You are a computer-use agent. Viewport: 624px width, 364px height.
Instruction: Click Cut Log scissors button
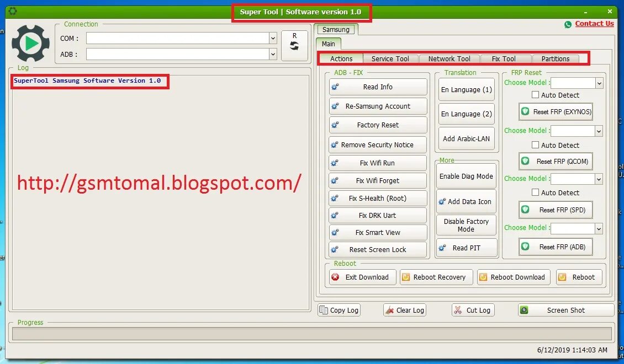[473, 310]
